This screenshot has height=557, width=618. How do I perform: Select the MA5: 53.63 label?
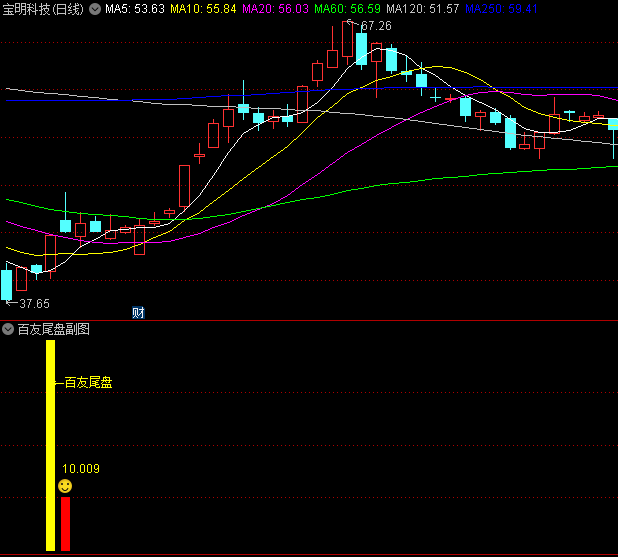click(135, 9)
